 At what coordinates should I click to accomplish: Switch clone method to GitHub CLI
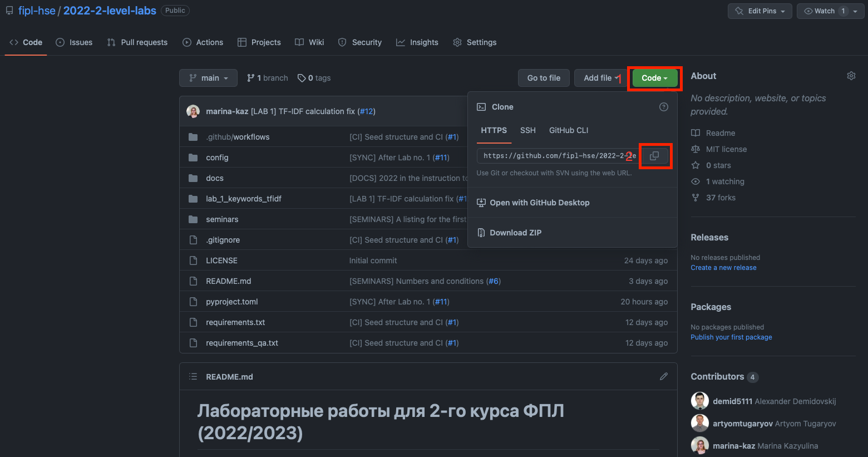click(569, 130)
